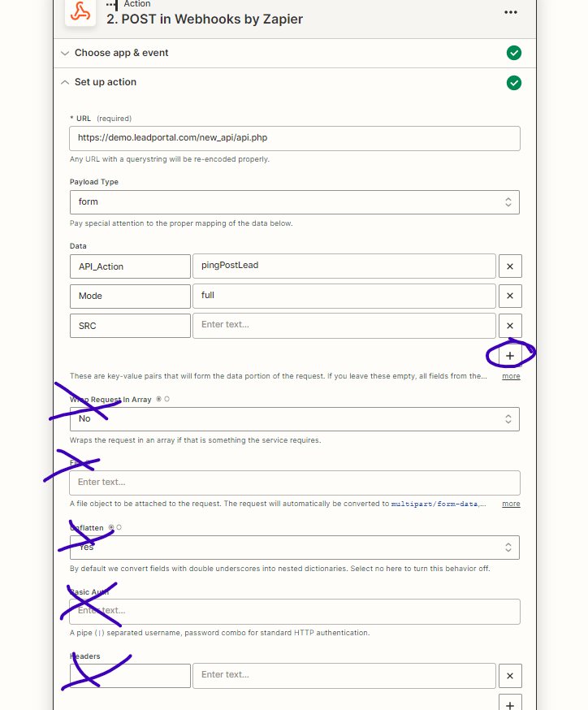Remove the API_Action data row
588x710 pixels.
510,266
